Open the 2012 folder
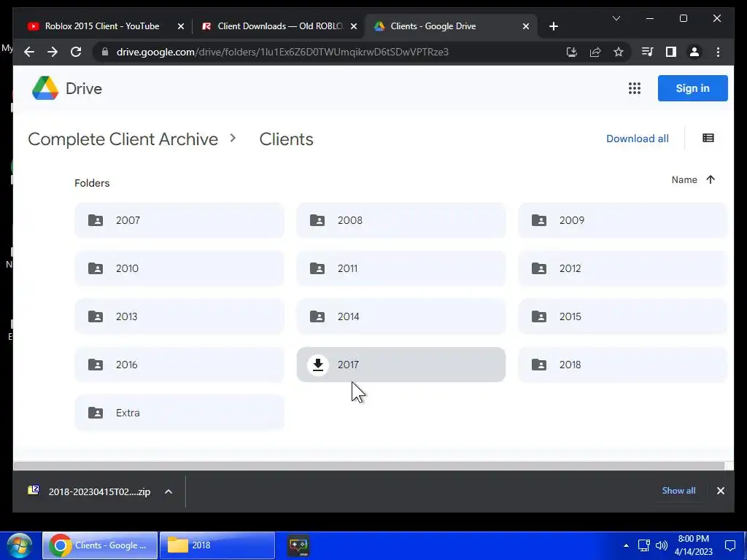 click(x=623, y=268)
